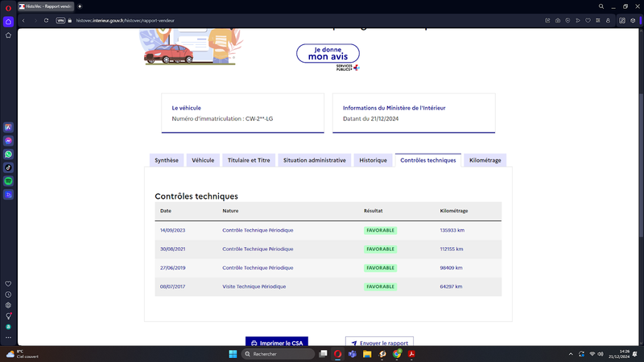Click the Imprimer le CSA button
Screen dimensions: 644x362
pyautogui.click(x=277, y=343)
